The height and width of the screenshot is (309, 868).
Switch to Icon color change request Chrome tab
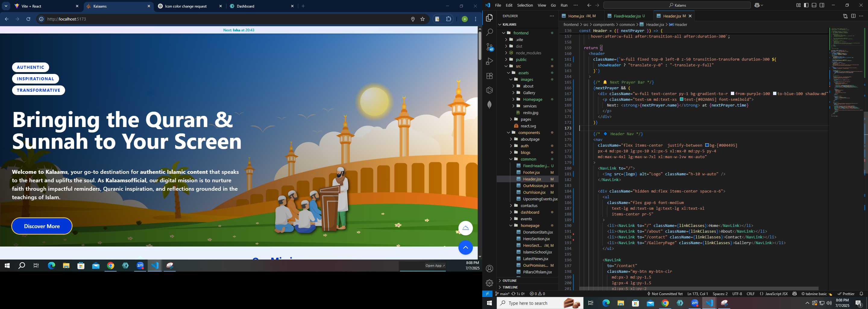click(190, 6)
